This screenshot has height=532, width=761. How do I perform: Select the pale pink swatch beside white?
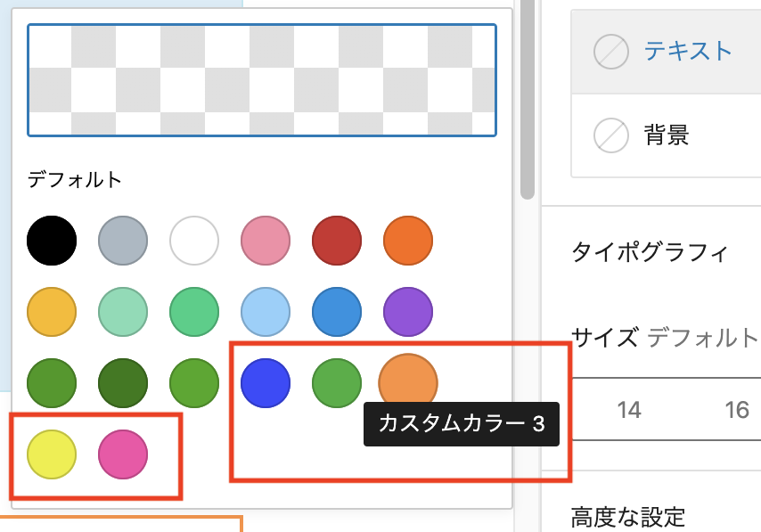click(x=266, y=241)
